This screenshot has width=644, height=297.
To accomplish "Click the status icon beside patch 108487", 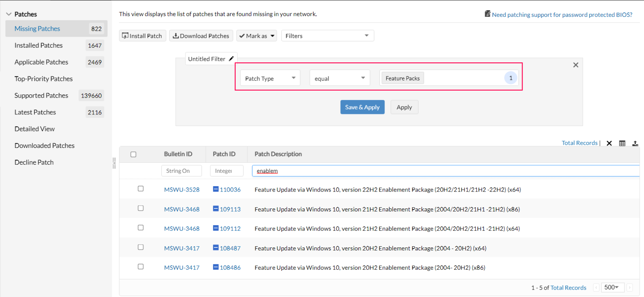I will click(x=215, y=248).
